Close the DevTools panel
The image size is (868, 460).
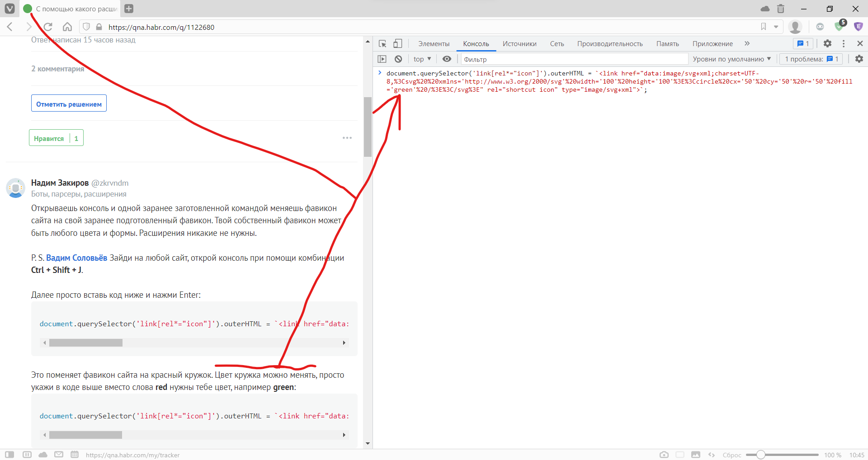tap(860, 43)
